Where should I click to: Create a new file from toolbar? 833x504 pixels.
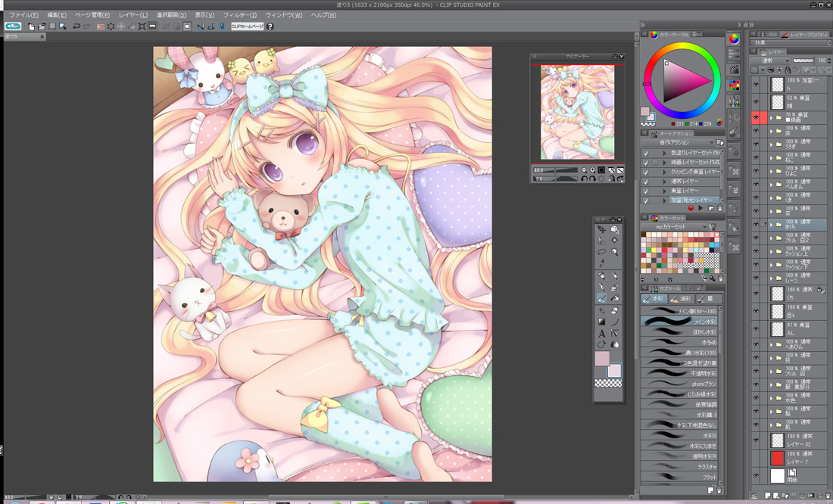pyautogui.click(x=31, y=26)
